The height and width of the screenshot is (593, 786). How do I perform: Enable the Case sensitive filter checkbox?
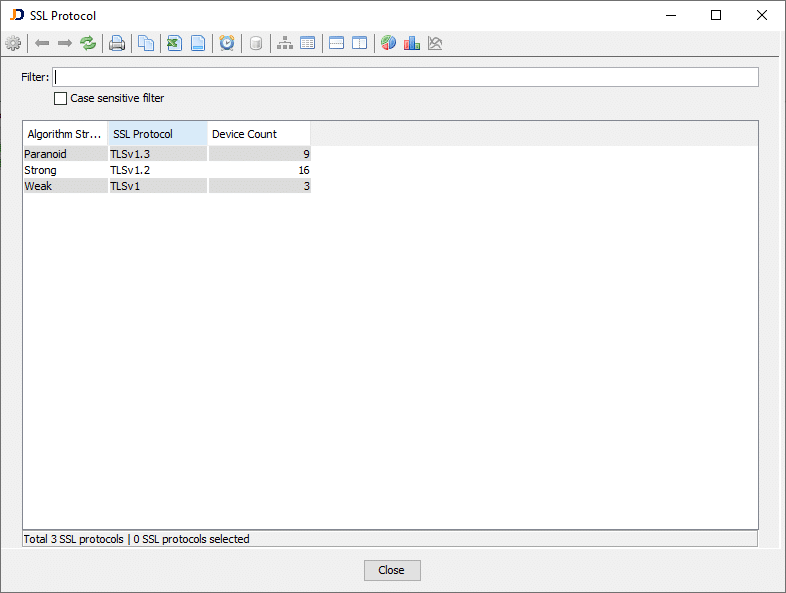[61, 99]
